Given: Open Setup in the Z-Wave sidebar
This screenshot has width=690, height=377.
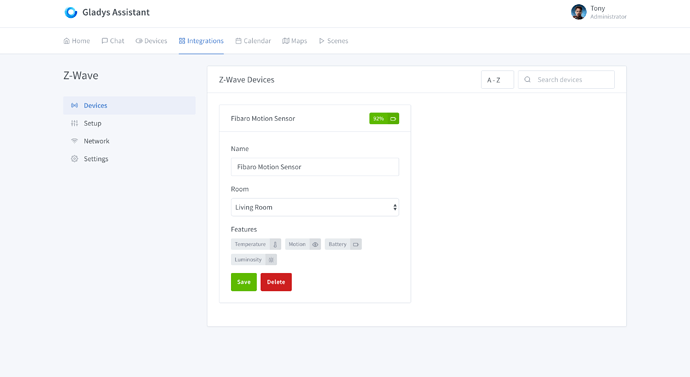Looking at the screenshot, I should [x=129, y=123].
